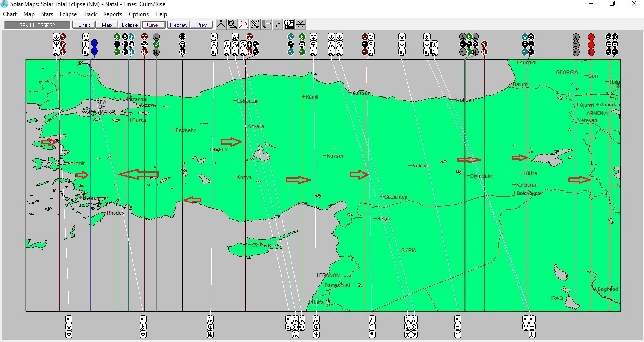Toggle the Eclipse view button
644x342 pixels.
coord(129,25)
